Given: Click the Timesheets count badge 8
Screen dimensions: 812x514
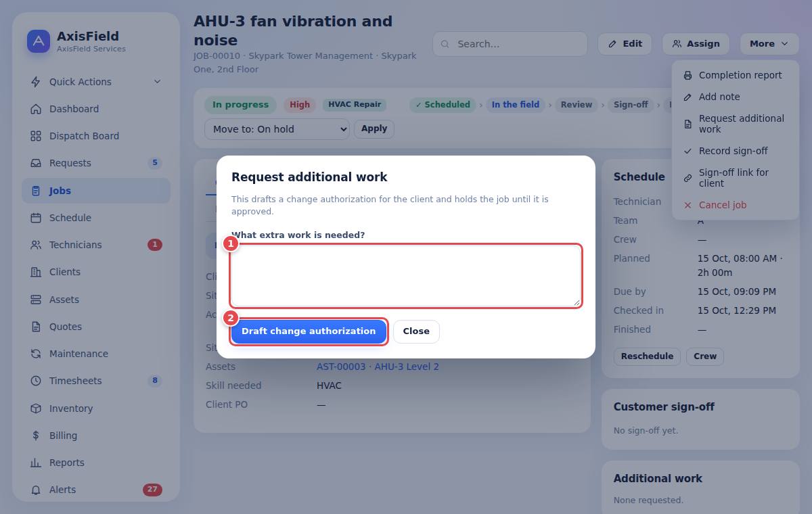Looking at the screenshot, I should pyautogui.click(x=155, y=381).
